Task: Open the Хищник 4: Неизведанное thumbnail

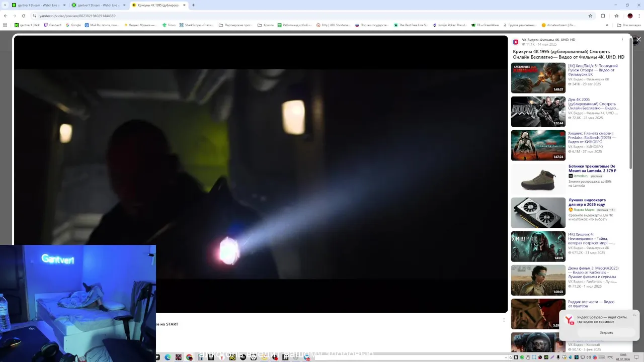Action: pos(538,246)
